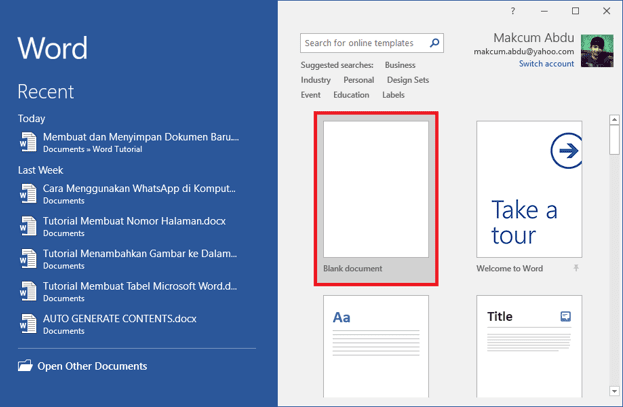Select the Event suggested search

(311, 95)
